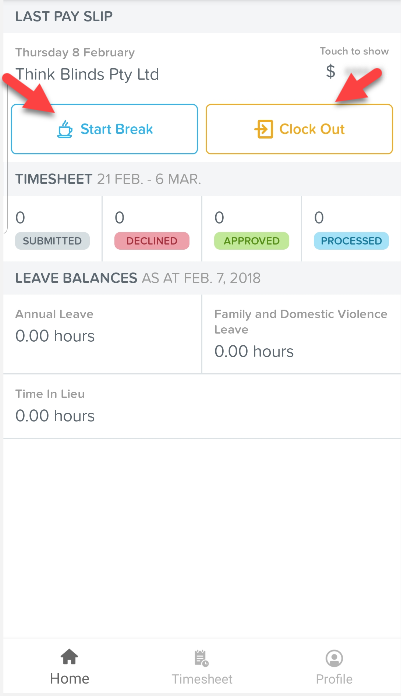Screen dimensions: 401x696
Task: Open the Annual Leave balance
Action: coord(102,334)
